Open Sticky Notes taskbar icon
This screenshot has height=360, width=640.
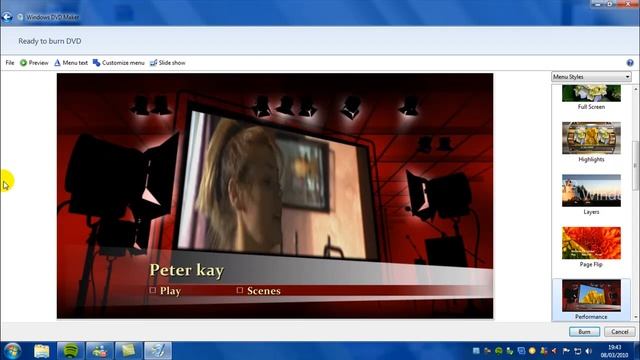click(129, 351)
